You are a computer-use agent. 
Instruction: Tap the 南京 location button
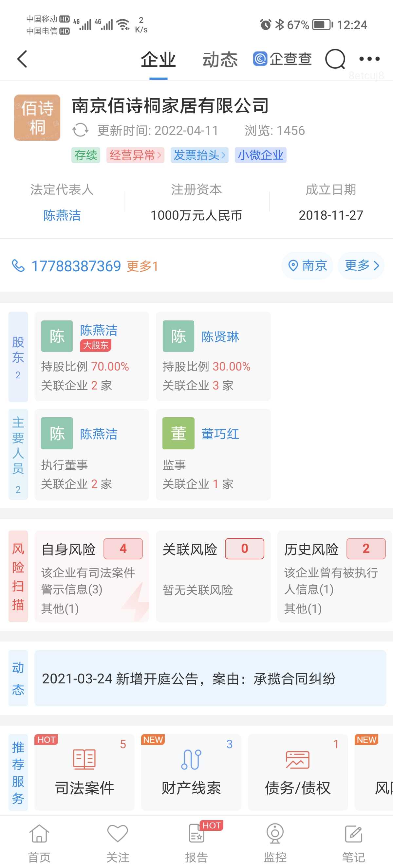tap(308, 266)
